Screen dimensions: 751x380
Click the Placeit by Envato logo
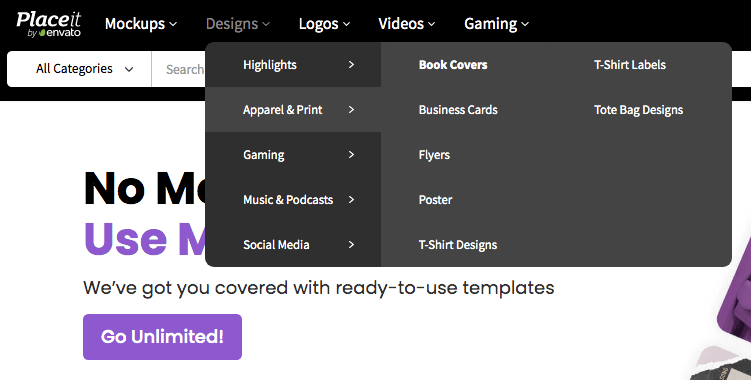pyautogui.click(x=48, y=24)
